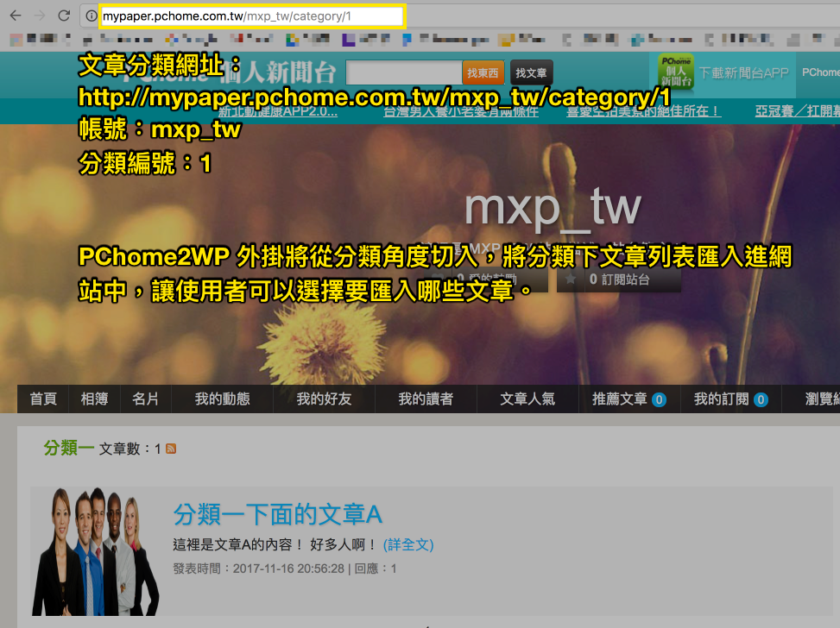Reload the page with the refresh icon
840x628 pixels.
(64, 16)
